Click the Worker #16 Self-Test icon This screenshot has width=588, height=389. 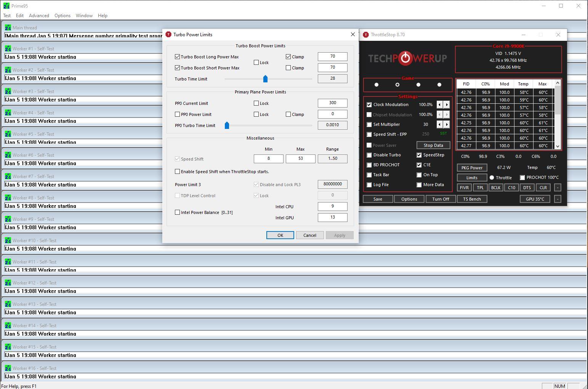point(8,368)
